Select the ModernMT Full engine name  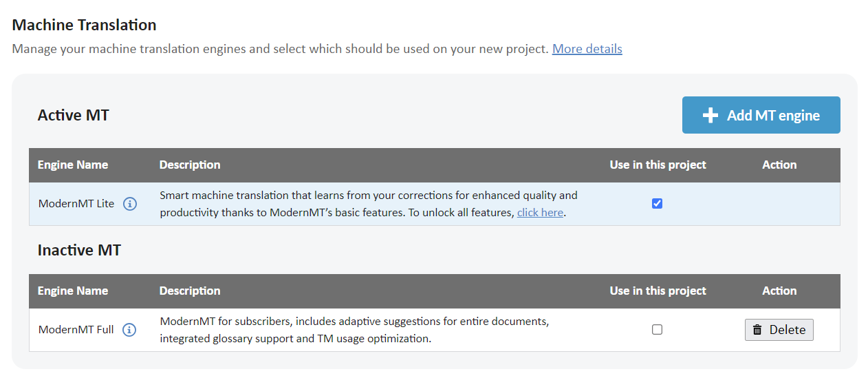pyautogui.click(x=76, y=330)
